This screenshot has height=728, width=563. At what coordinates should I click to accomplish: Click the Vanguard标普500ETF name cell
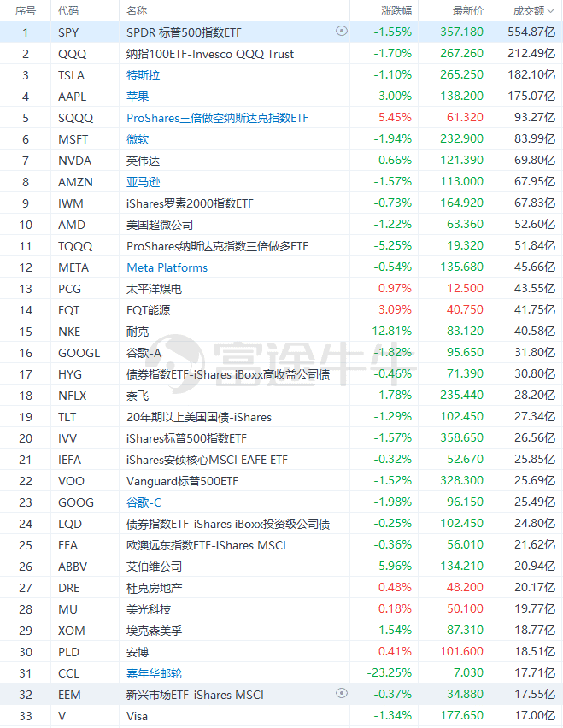[x=182, y=481]
